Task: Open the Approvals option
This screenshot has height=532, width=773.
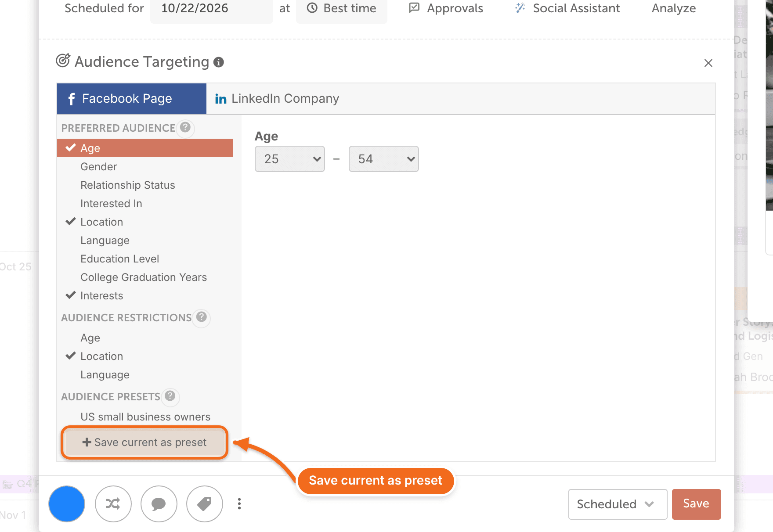Action: pyautogui.click(x=446, y=8)
